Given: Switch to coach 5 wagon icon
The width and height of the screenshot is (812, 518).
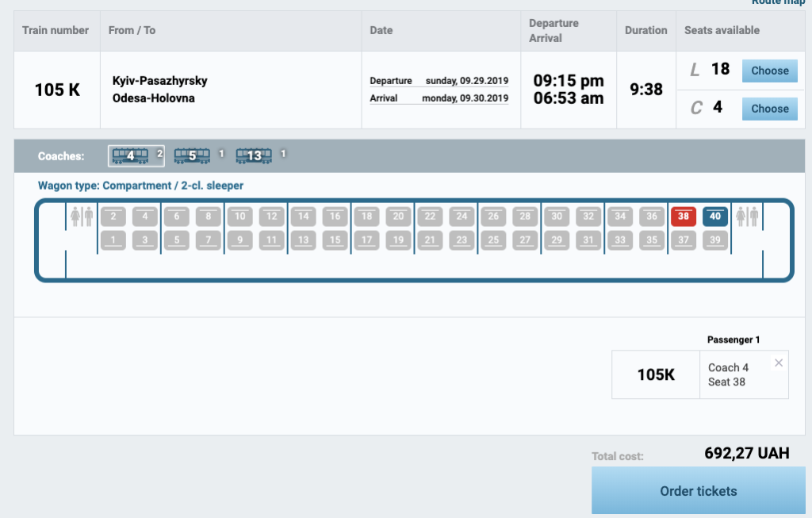Looking at the screenshot, I should click(192, 156).
